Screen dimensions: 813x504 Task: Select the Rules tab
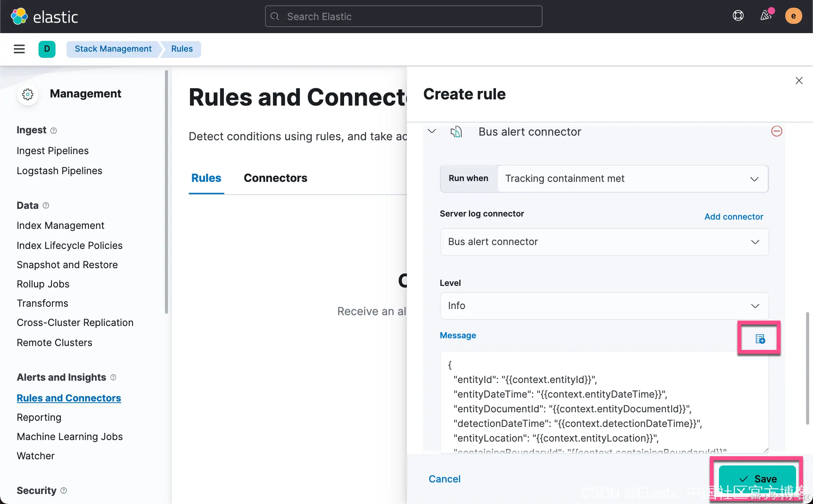coord(206,178)
